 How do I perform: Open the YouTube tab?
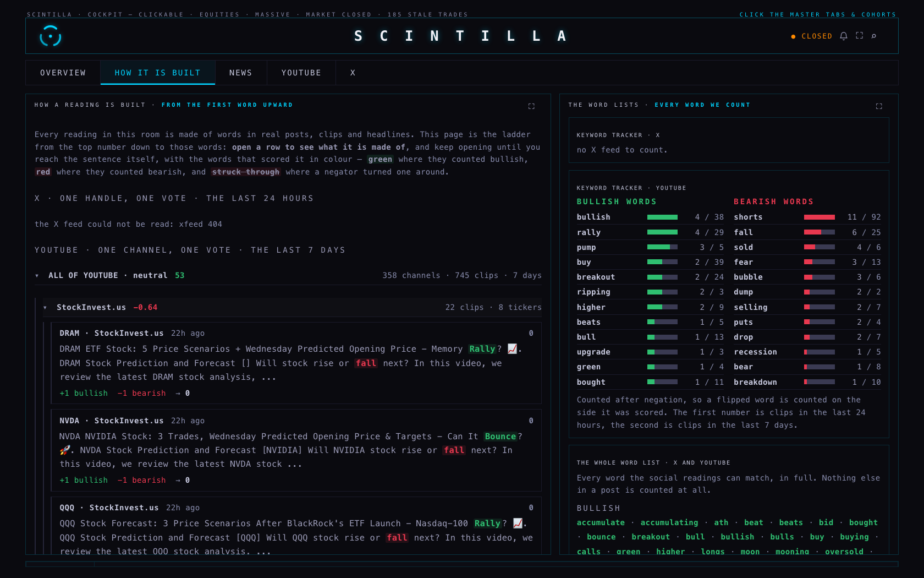301,73
